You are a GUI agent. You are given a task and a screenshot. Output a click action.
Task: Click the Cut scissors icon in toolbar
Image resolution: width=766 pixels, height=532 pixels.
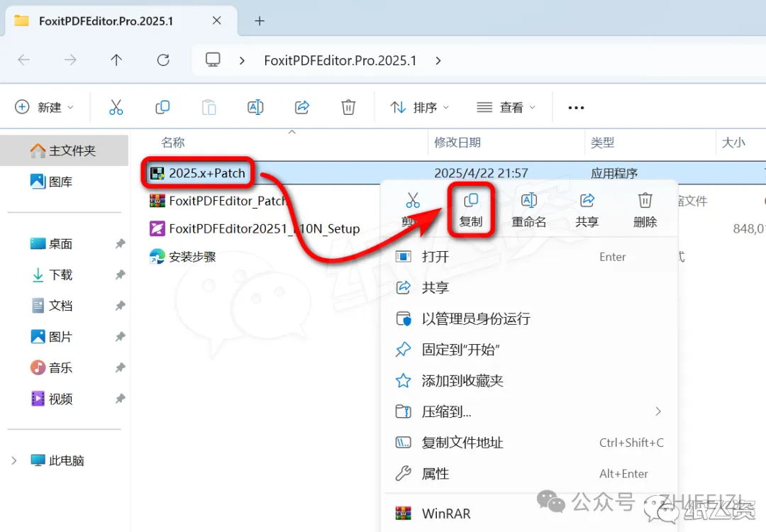(x=116, y=107)
